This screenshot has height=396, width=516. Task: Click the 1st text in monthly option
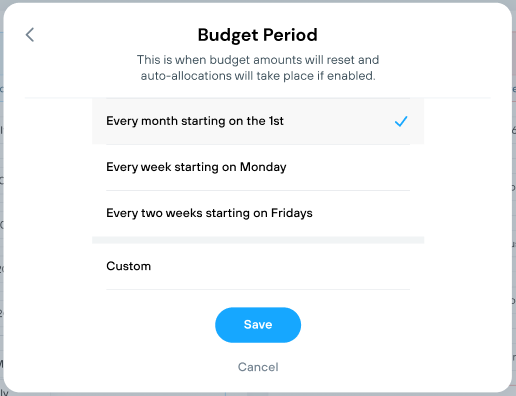[276, 121]
